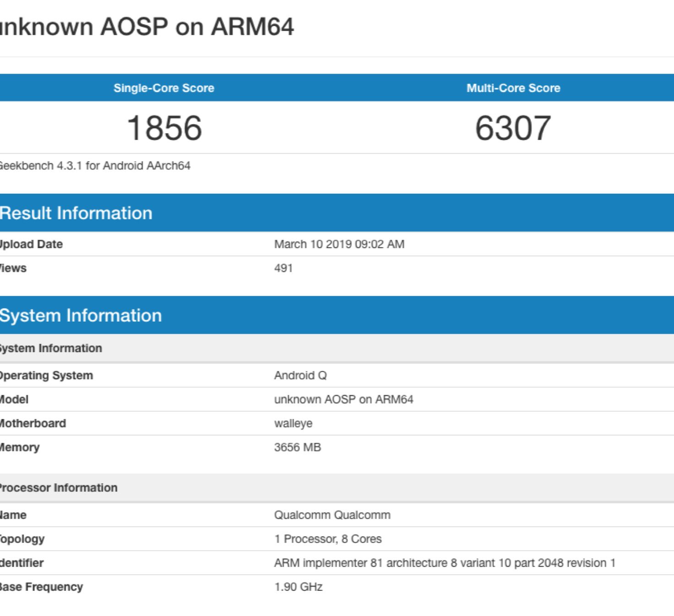The width and height of the screenshot is (674, 616).
Task: Click the ARM implementer identifier string
Action: [445, 563]
